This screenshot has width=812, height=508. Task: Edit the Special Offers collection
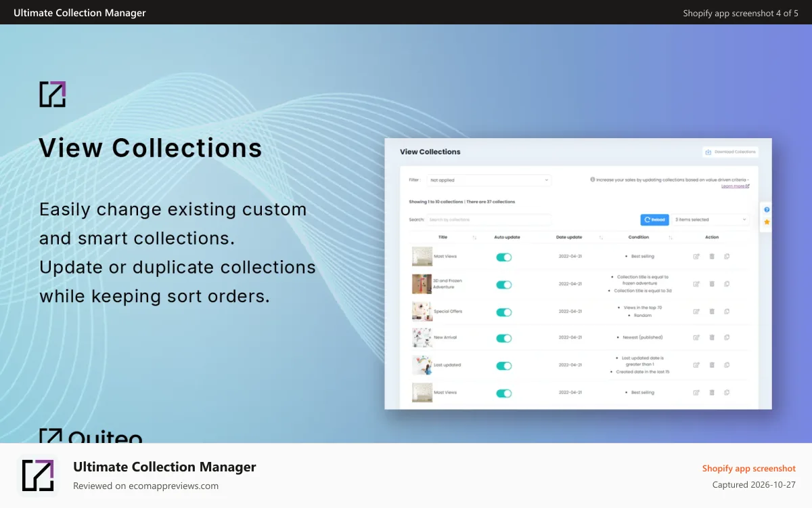tap(696, 312)
